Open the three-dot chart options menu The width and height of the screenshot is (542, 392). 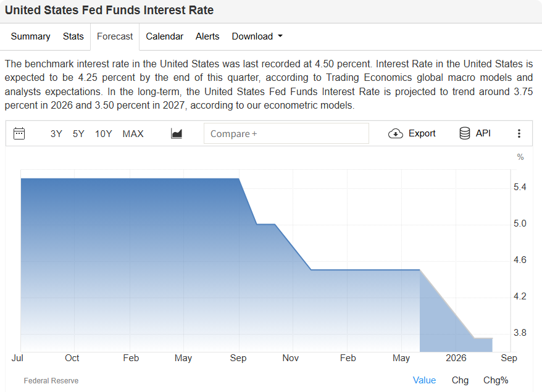click(519, 133)
